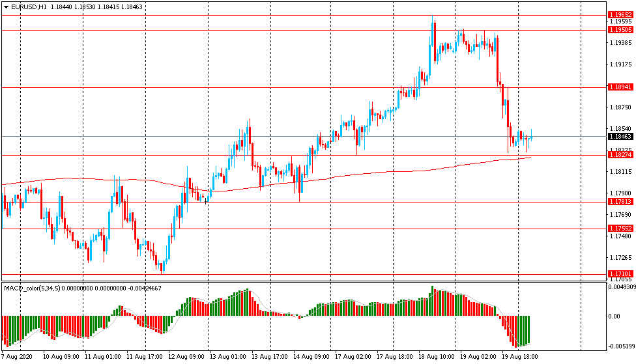Click the 1.18750 price scale value
This screenshot has height=364, width=636.
pos(620,107)
